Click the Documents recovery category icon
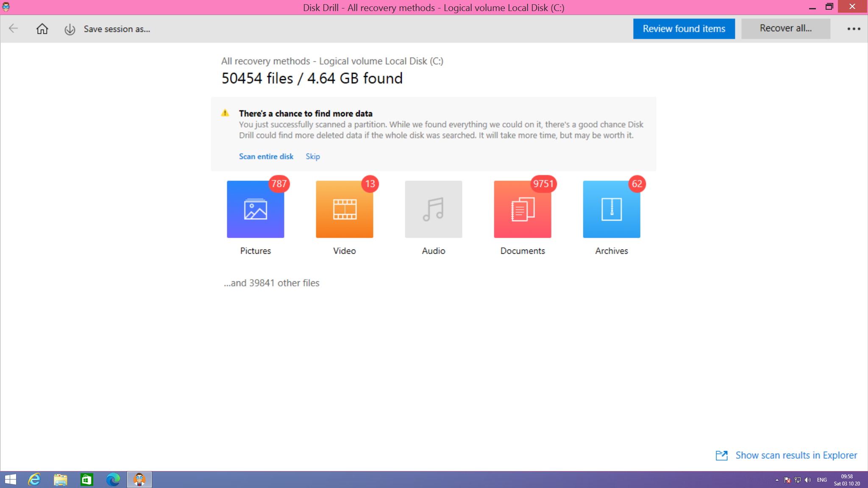 point(523,209)
